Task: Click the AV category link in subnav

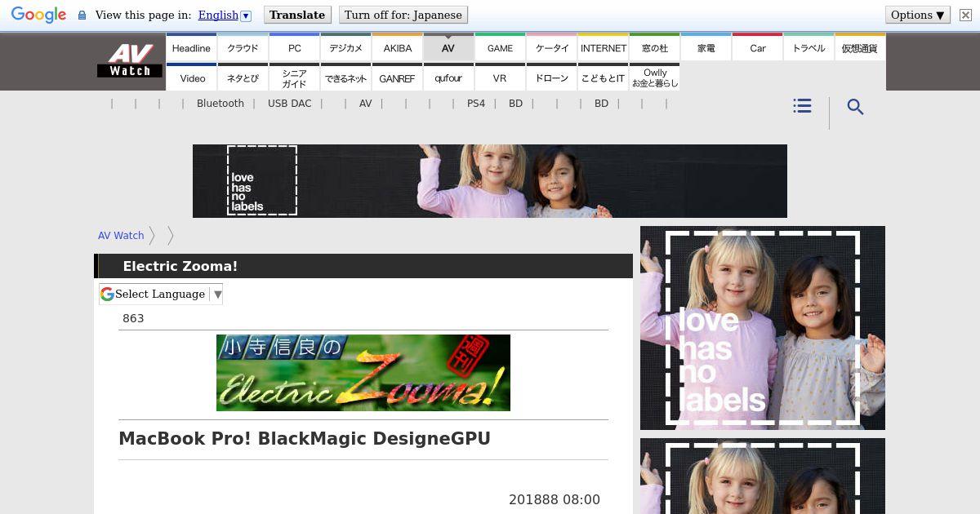Action: point(365,104)
